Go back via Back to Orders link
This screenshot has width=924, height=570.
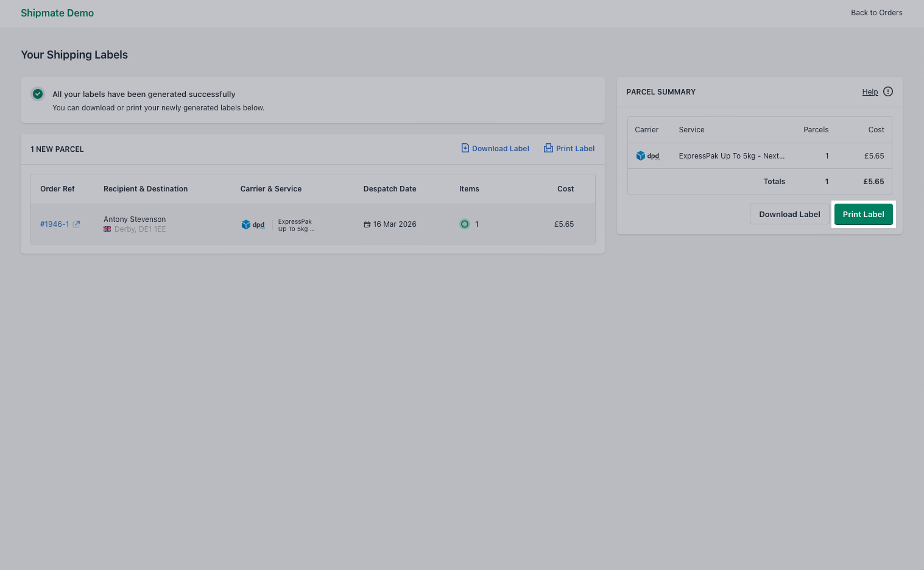point(876,13)
